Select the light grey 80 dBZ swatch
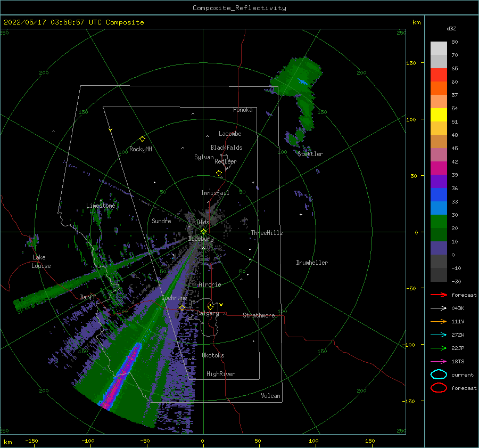Viewport: 479px width, 448px height. pos(439,48)
